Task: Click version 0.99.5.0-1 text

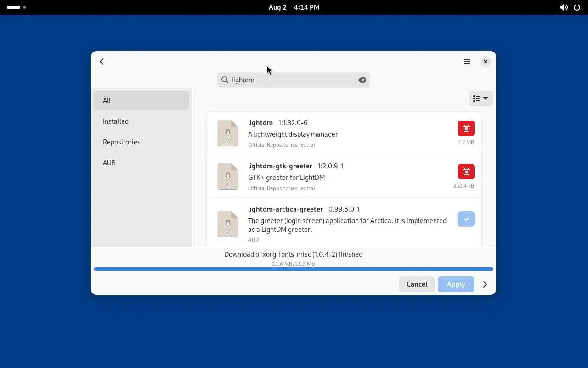Action: pos(344,209)
